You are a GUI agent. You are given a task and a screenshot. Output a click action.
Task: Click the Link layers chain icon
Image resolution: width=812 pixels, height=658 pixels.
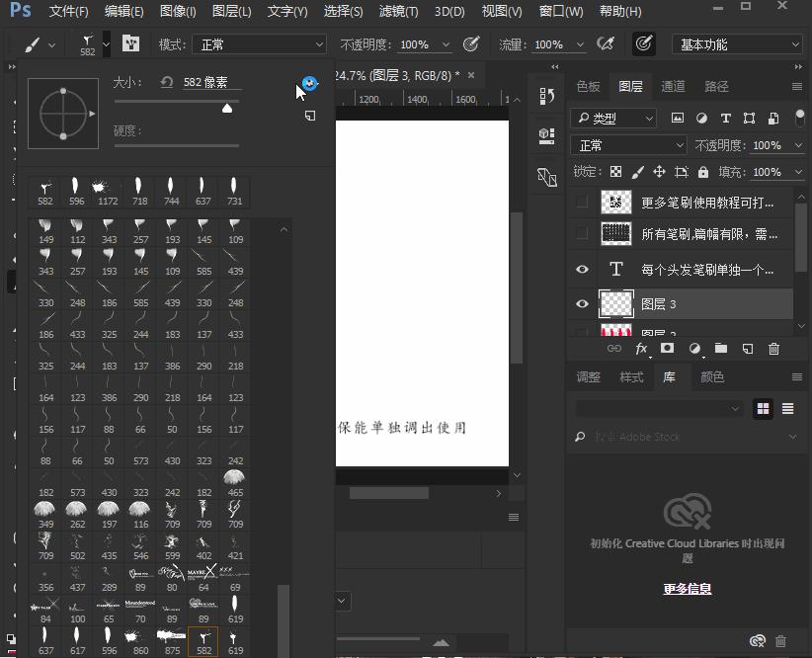click(614, 349)
